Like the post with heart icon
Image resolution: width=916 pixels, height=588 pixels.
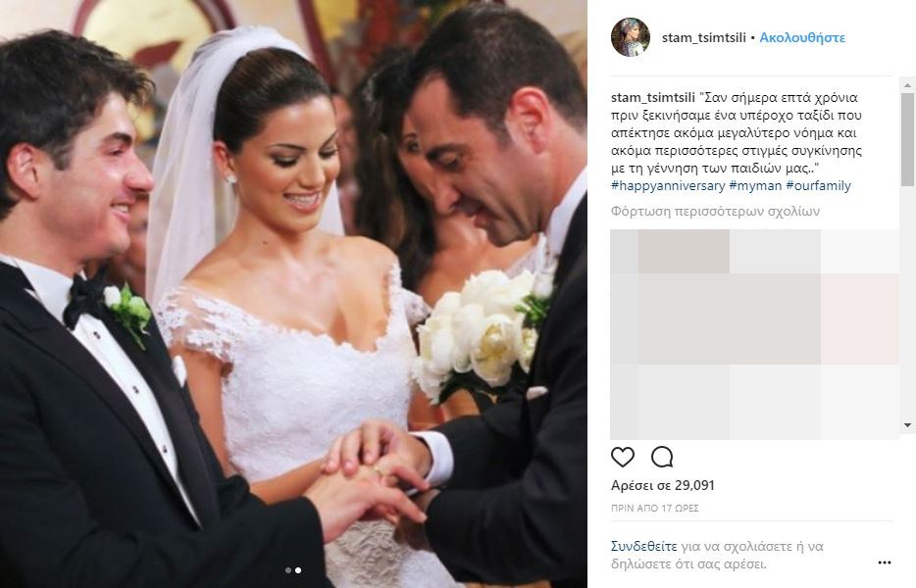click(x=622, y=458)
